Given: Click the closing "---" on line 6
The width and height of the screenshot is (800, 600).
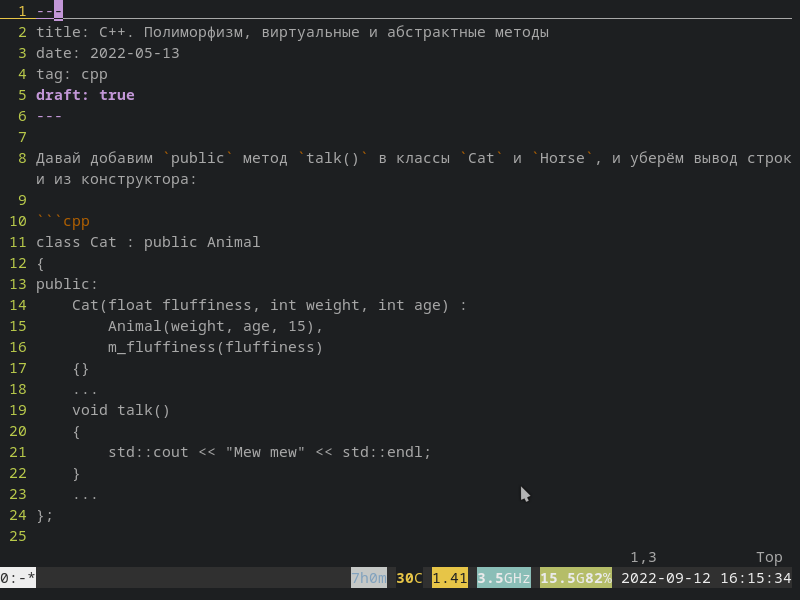Looking at the screenshot, I should (x=49, y=116).
